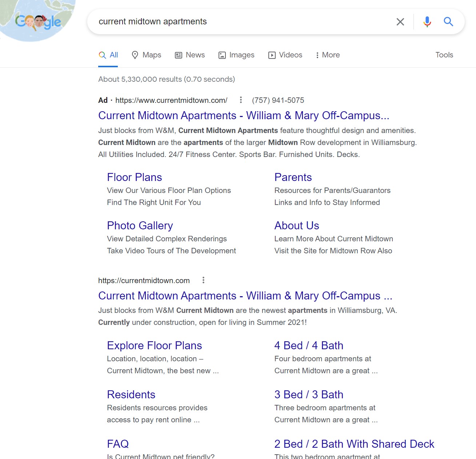476x459 pixels.
Task: Open the Parents resources link
Action: (x=293, y=177)
